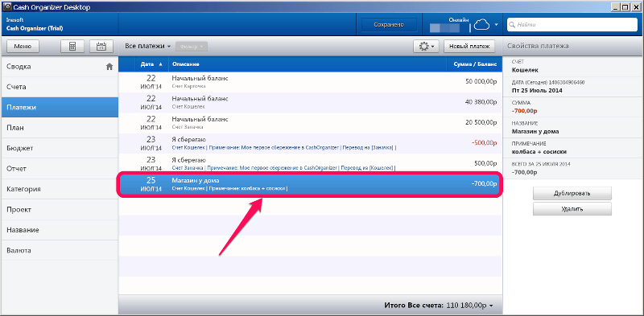The height and width of the screenshot is (316, 644).
Task: Click the 50 000,00р amount cell
Action: click(481, 82)
